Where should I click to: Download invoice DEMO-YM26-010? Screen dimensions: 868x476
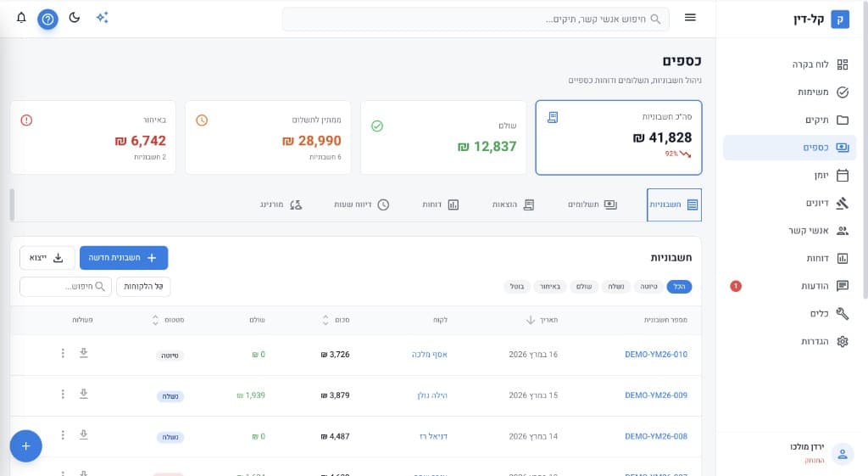(x=83, y=354)
